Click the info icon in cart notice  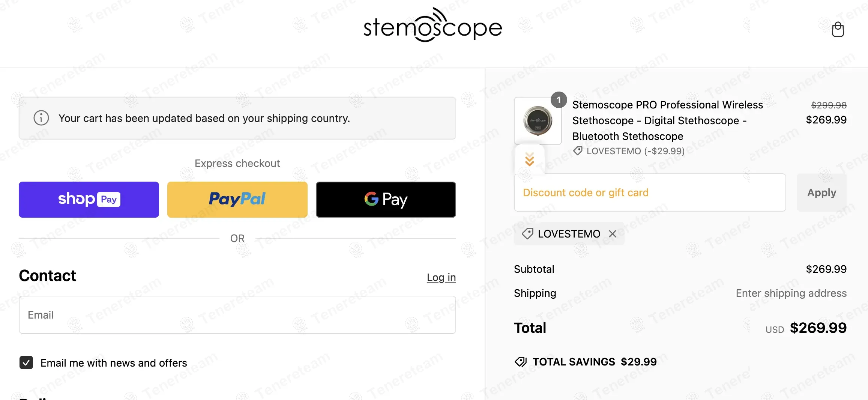pos(41,118)
